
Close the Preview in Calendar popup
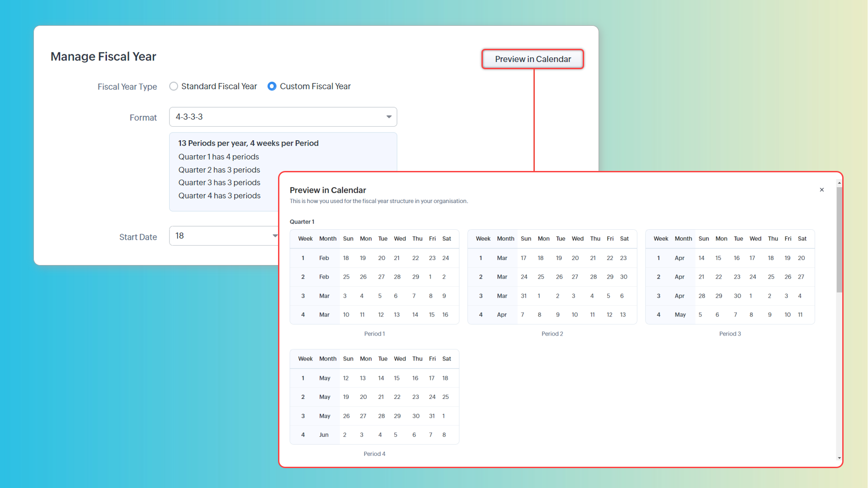coord(821,190)
